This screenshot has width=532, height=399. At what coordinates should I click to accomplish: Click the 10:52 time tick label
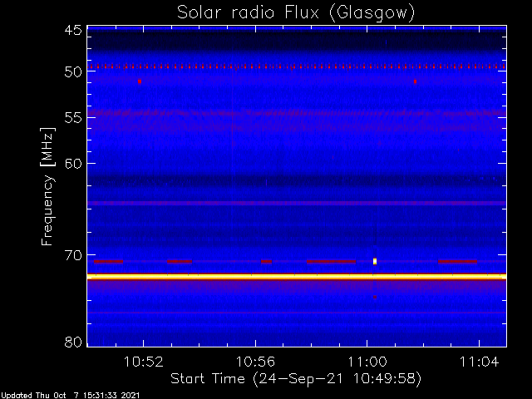pyautogui.click(x=144, y=362)
